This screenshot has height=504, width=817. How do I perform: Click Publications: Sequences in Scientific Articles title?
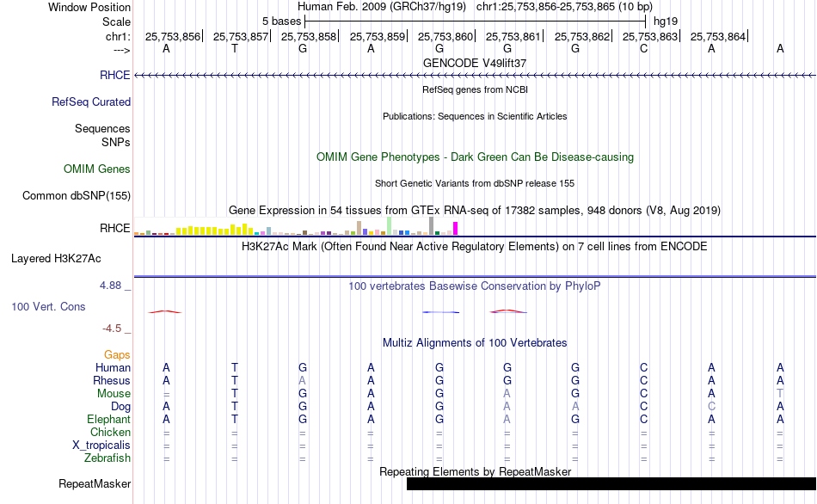(x=475, y=116)
